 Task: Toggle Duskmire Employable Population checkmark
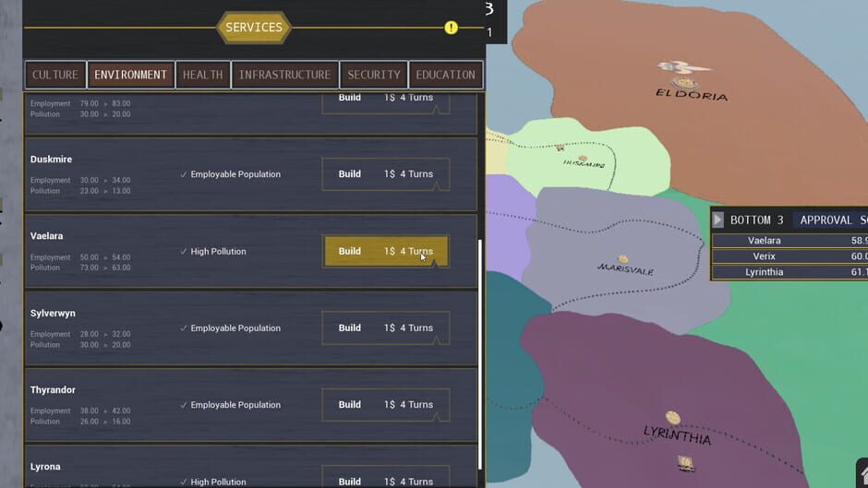click(x=184, y=174)
